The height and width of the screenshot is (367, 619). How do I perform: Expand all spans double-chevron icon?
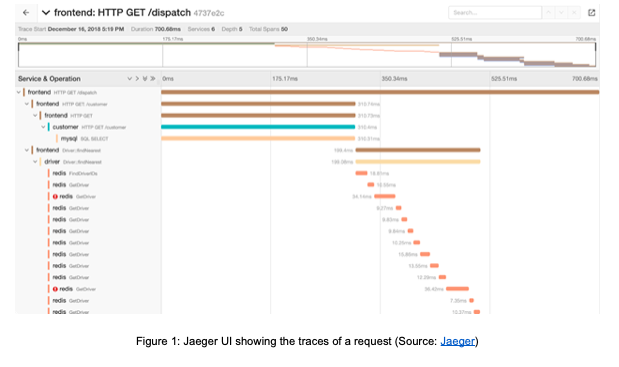pyautogui.click(x=145, y=79)
